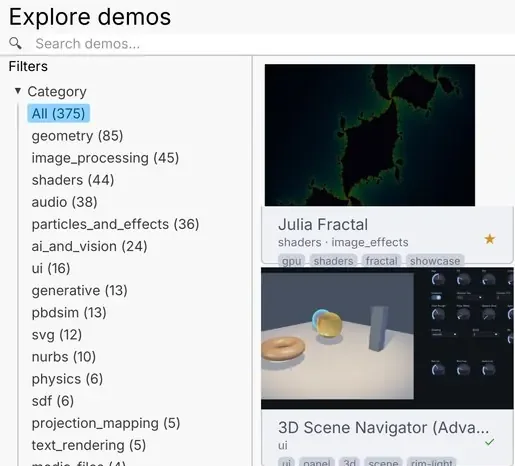Select the All (375) category filter
The height and width of the screenshot is (466, 515).
[x=58, y=113]
